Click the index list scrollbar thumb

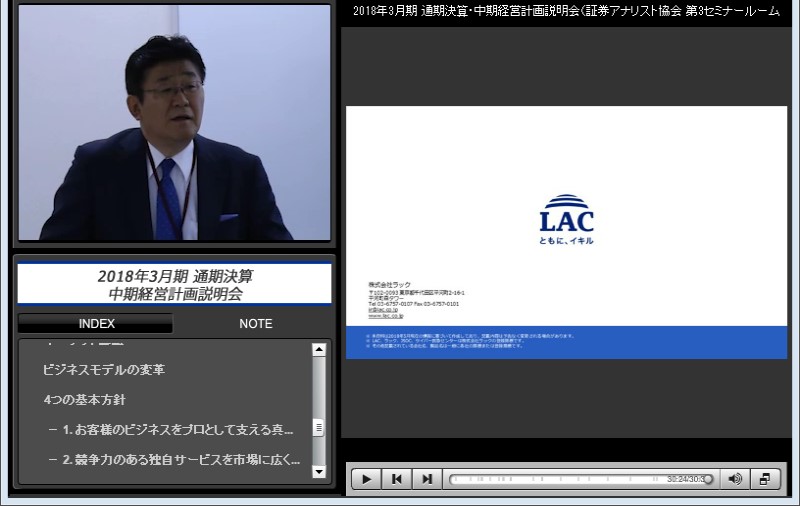coord(319,427)
